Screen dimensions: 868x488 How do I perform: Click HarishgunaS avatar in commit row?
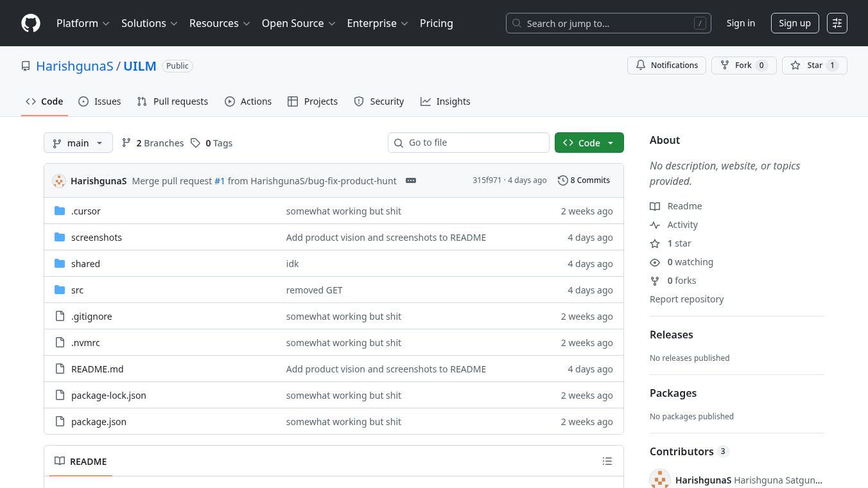(59, 181)
